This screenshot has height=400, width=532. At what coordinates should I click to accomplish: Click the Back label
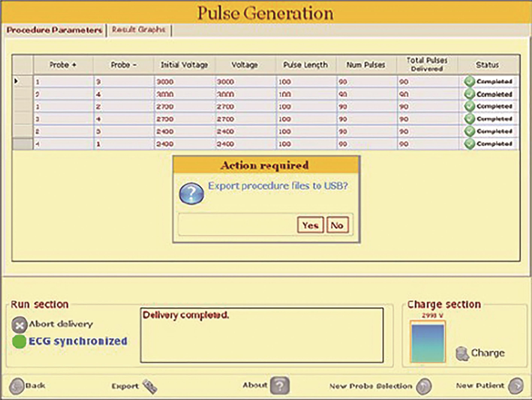coord(35,386)
